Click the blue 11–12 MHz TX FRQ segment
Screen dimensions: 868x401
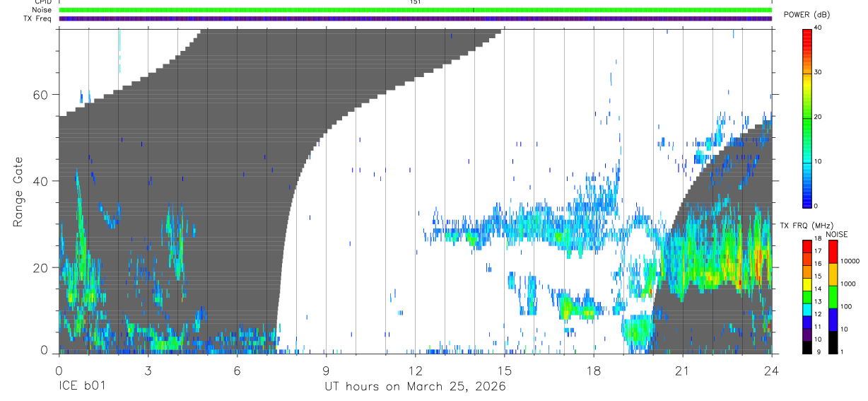(807, 322)
